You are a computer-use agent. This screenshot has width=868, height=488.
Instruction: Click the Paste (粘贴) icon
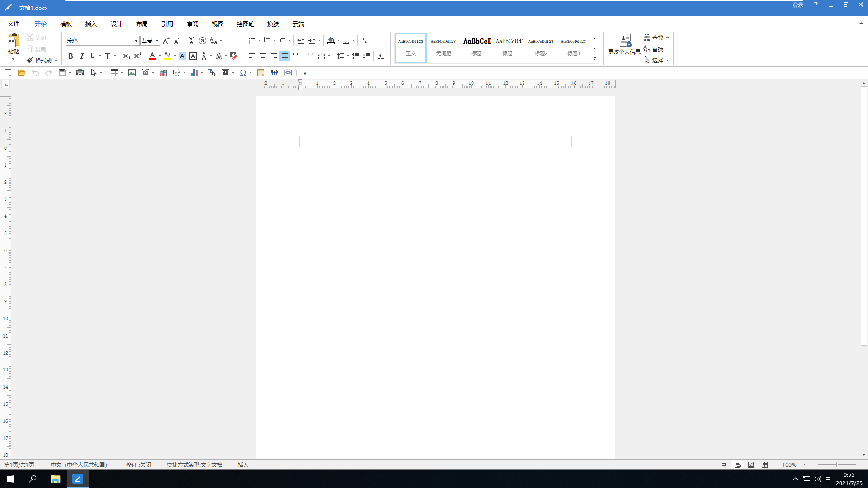(13, 41)
